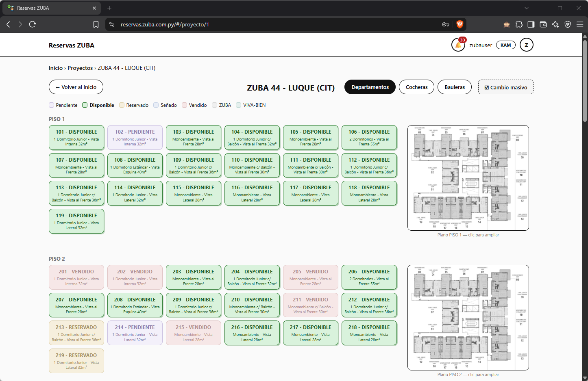Follow the Inicio breadcrumb link

[x=56, y=68]
